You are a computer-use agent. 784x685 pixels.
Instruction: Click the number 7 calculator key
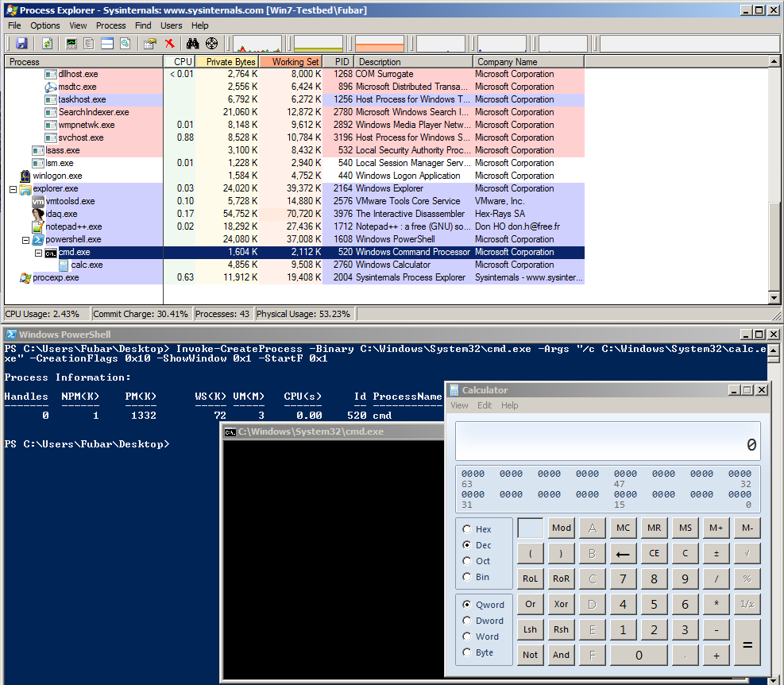(x=623, y=579)
